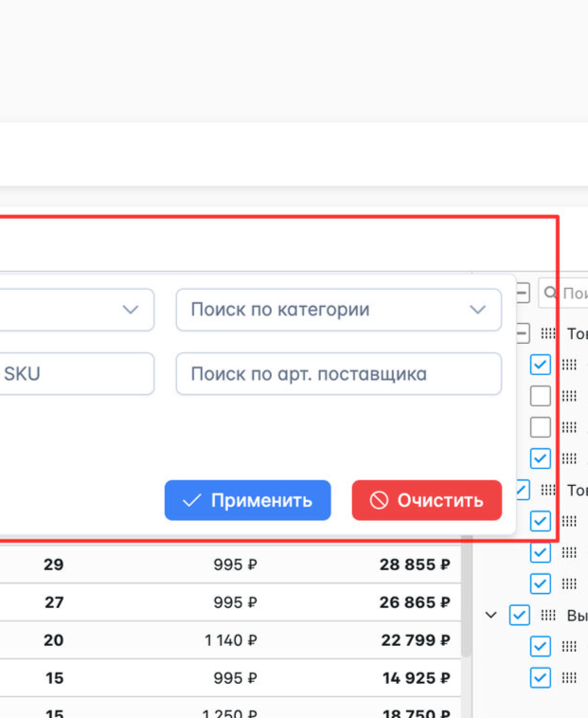Screen dimensions: 588x718
Task: Click 995 ₽ in the 28 855 ₽ row
Action: [x=235, y=565]
